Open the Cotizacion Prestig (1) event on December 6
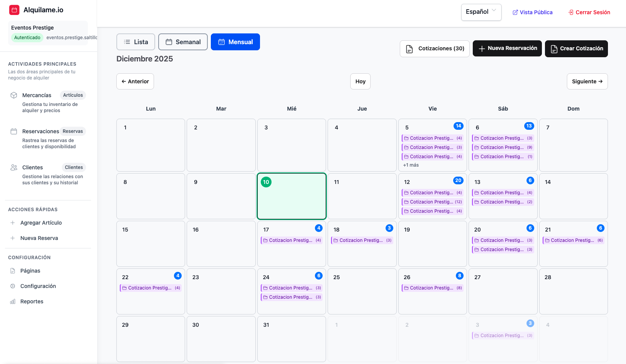 coord(503,157)
